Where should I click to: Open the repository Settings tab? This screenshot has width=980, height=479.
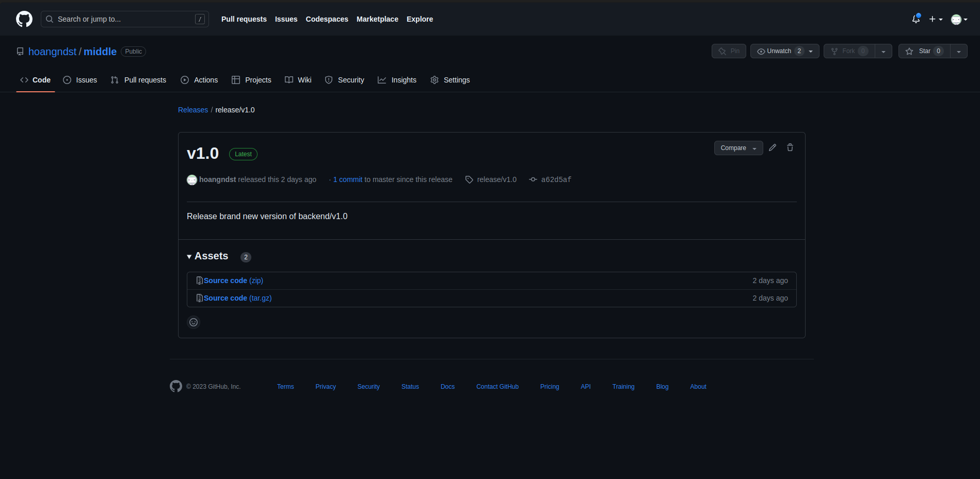click(450, 80)
